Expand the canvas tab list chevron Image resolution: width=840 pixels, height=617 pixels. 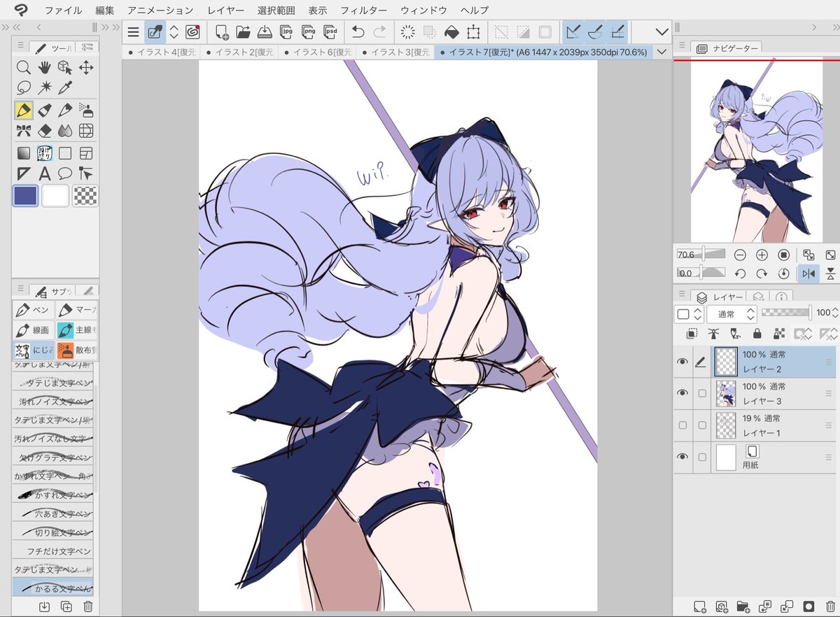[x=661, y=52]
